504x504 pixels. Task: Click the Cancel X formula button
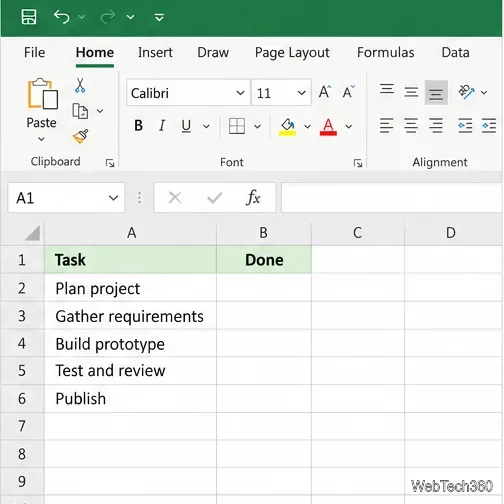point(175,198)
